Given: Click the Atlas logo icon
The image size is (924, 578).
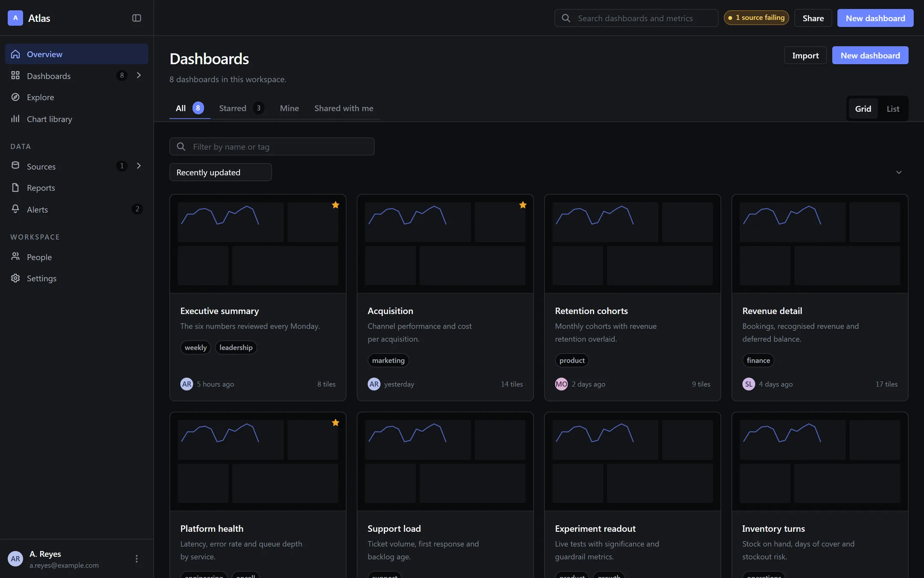Looking at the screenshot, I should click(15, 18).
